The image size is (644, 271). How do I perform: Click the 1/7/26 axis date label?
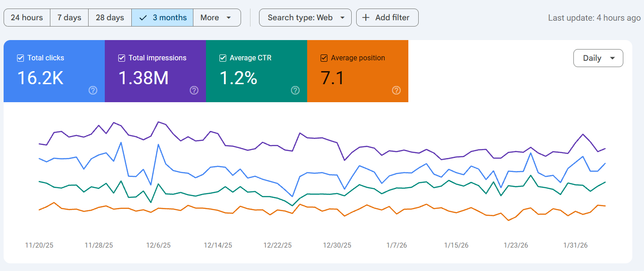[397, 245]
